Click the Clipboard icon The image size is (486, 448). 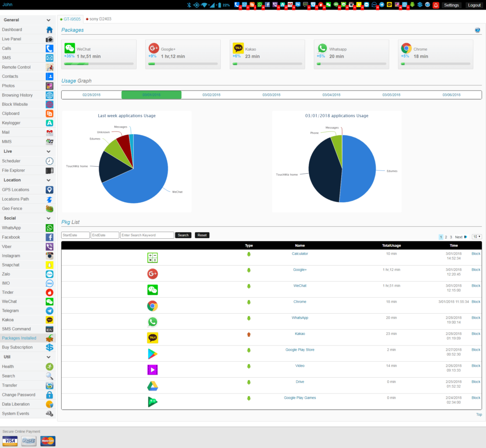[49, 113]
